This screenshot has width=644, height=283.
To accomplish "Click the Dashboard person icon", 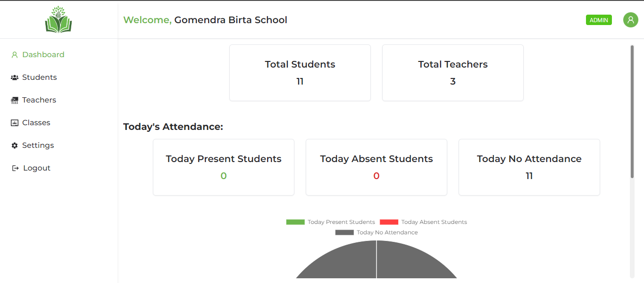I will (15, 55).
